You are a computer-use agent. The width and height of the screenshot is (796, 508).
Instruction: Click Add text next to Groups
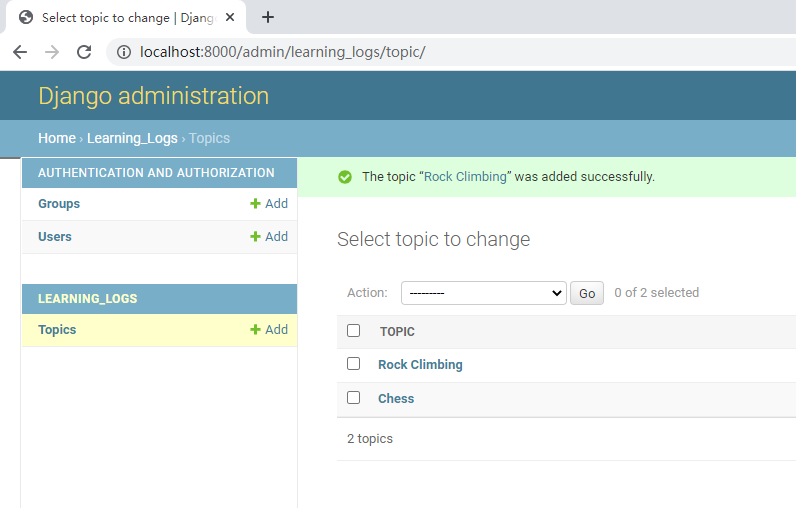click(x=277, y=204)
